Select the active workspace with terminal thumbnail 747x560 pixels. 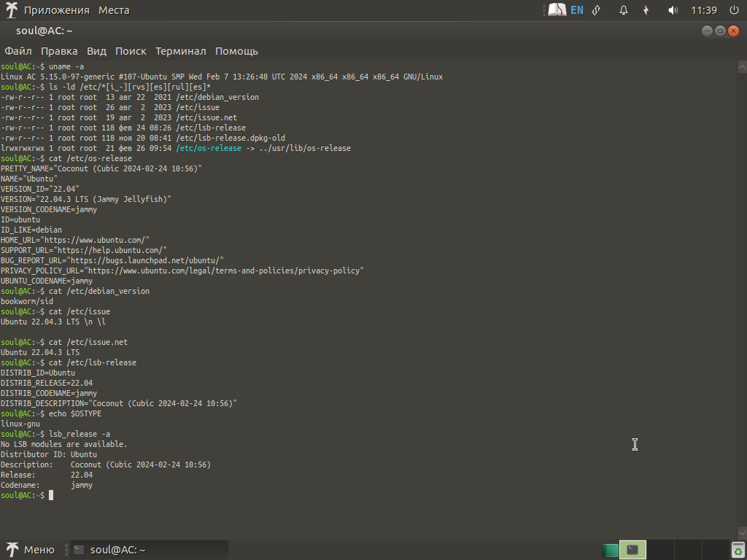tap(632, 550)
